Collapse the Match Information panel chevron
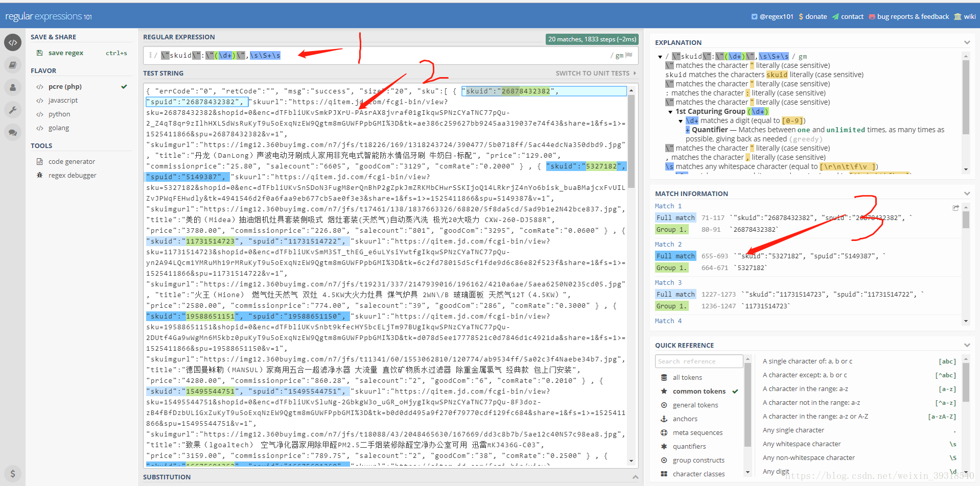980x486 pixels. (x=967, y=193)
